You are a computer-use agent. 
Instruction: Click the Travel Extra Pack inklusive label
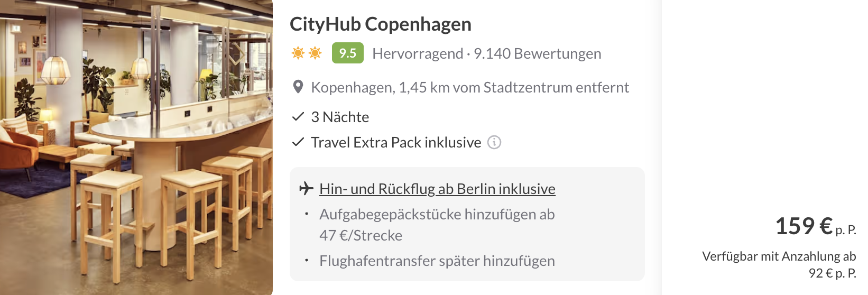click(395, 143)
